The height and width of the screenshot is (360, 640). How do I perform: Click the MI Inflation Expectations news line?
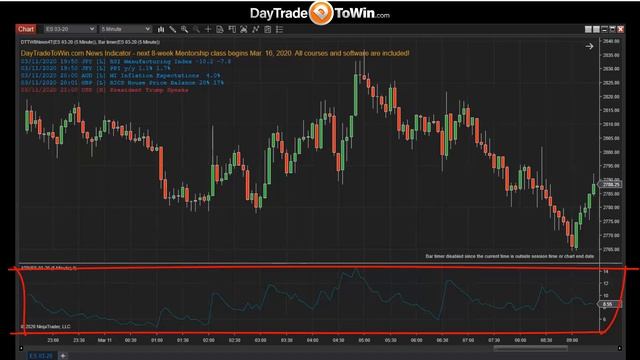click(x=120, y=76)
